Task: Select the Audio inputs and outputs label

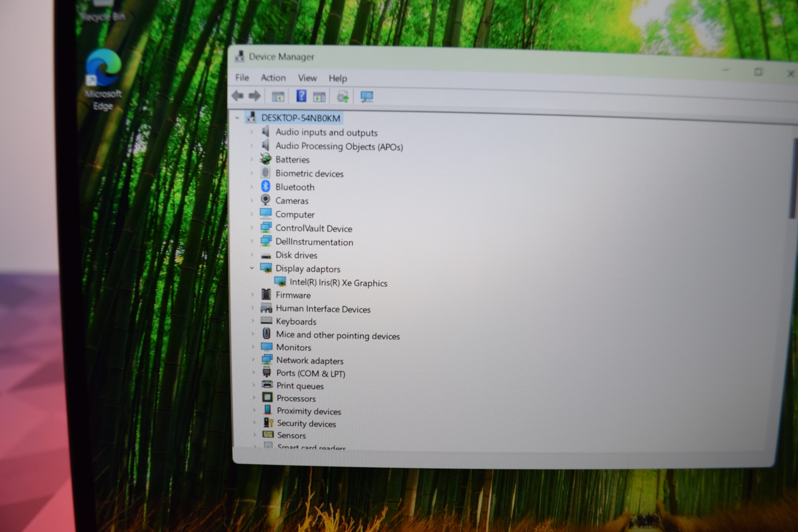Action: (x=326, y=132)
